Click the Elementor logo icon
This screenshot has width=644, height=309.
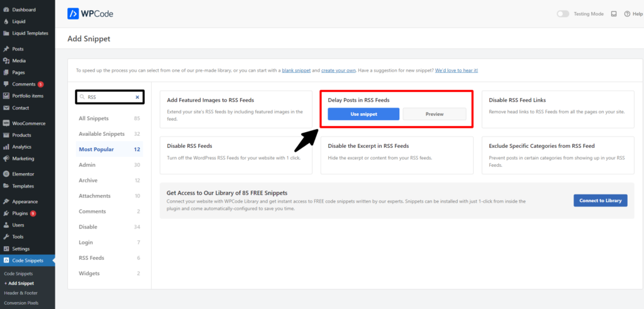[6, 174]
